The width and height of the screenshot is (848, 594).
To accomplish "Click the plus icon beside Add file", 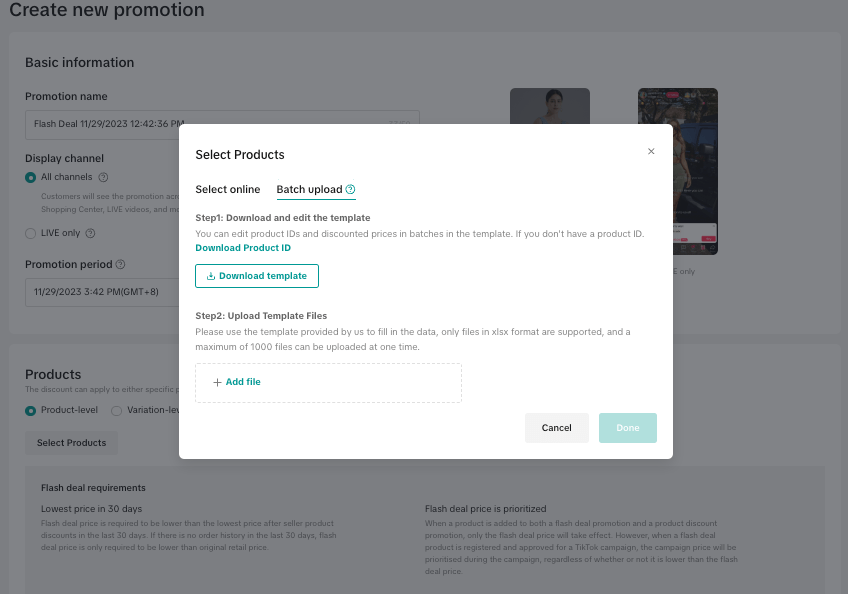I will [217, 382].
